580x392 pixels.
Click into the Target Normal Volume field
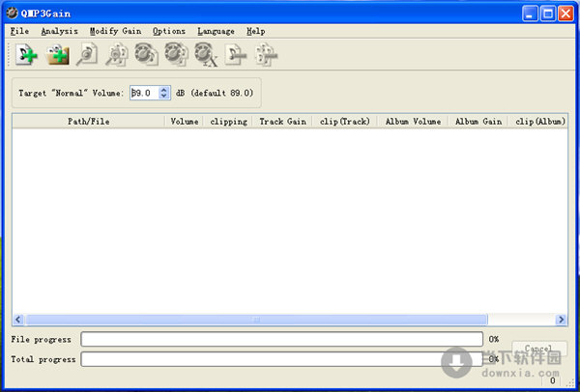pos(145,93)
